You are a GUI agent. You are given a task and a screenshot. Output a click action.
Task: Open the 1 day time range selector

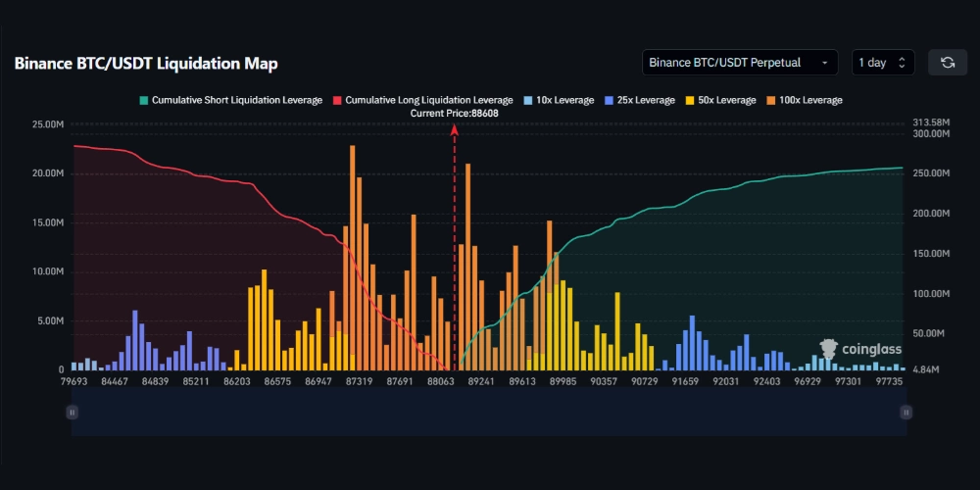pyautogui.click(x=883, y=63)
